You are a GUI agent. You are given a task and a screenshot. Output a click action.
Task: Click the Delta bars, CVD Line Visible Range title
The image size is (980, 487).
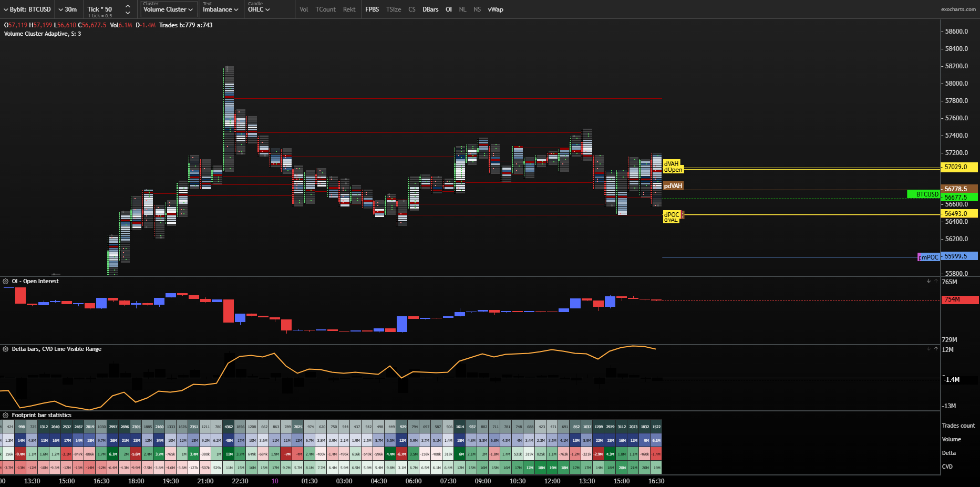[x=57, y=349]
